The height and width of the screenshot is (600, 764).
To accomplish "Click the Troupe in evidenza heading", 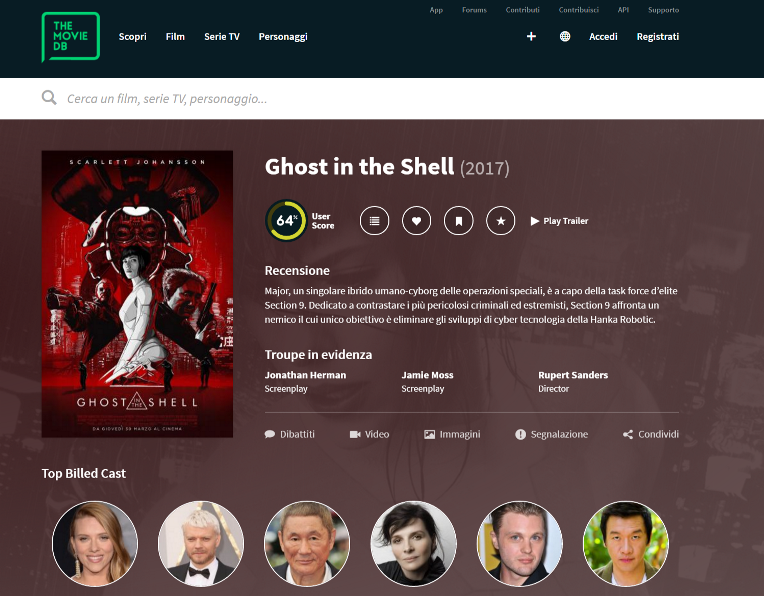I will 318,354.
